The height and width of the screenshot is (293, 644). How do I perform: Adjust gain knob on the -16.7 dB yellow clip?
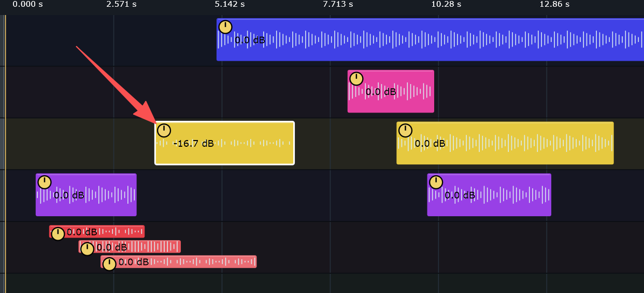pyautogui.click(x=164, y=131)
